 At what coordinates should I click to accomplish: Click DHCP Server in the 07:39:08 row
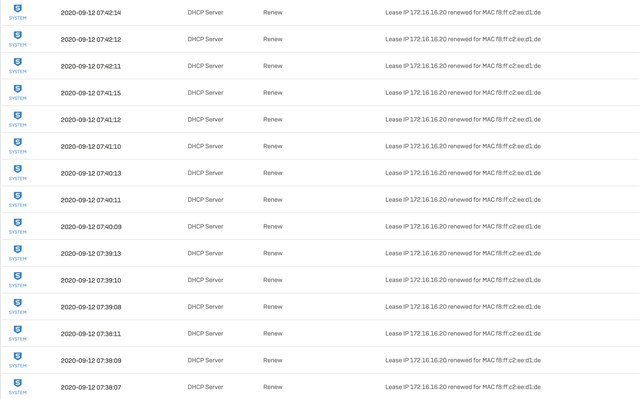point(205,307)
